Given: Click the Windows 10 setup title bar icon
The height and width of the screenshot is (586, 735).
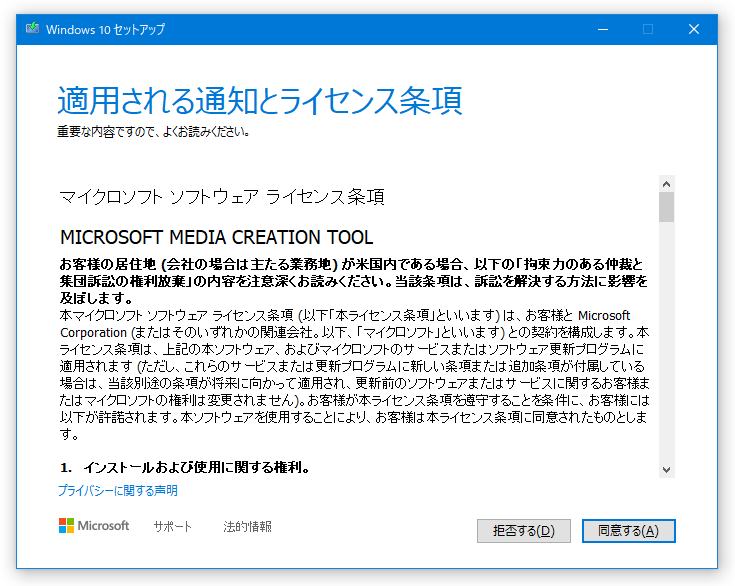Looking at the screenshot, I should click(32, 28).
